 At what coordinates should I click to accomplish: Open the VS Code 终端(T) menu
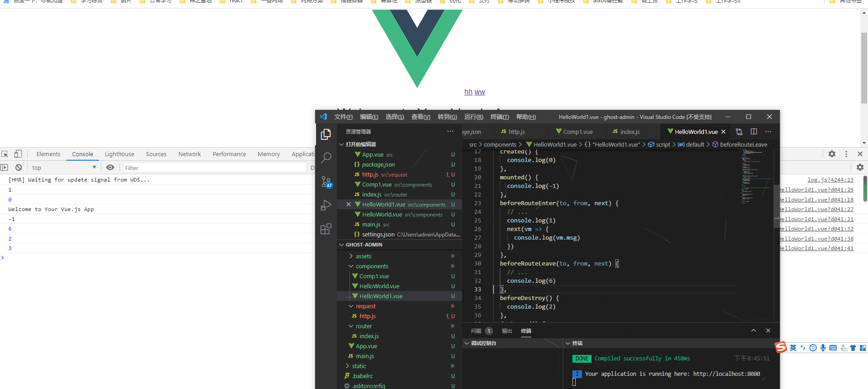[x=500, y=117]
